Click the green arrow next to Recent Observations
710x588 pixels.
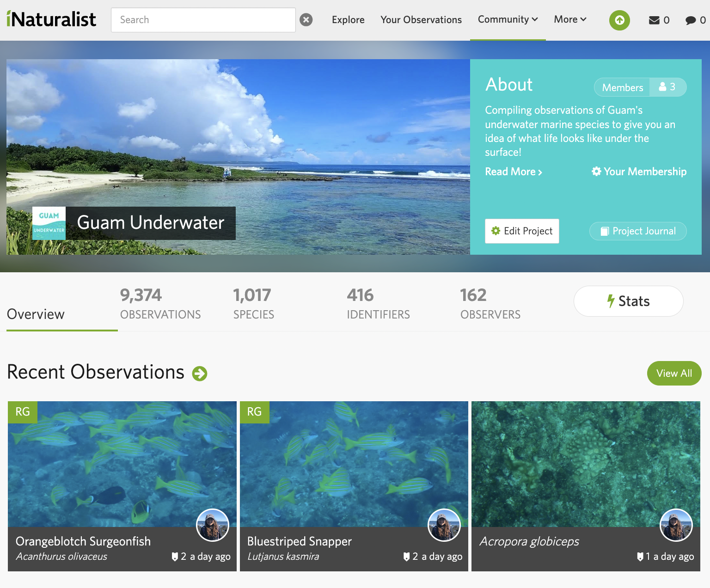200,374
